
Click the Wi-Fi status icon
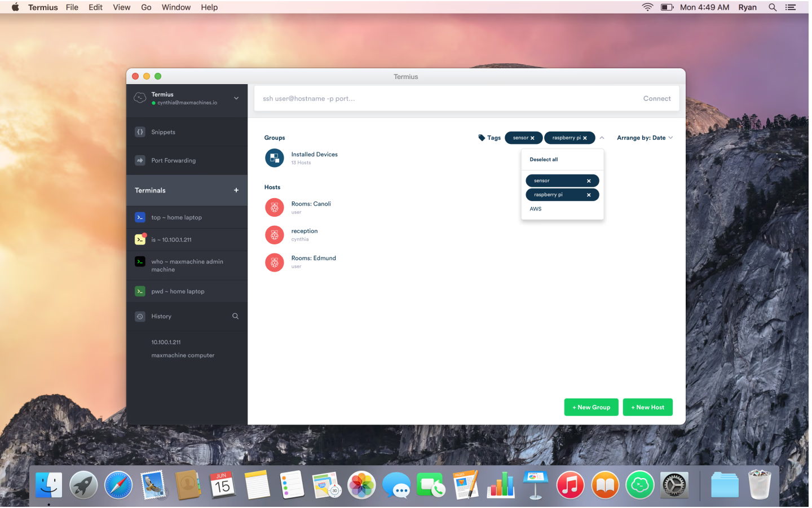pos(647,7)
